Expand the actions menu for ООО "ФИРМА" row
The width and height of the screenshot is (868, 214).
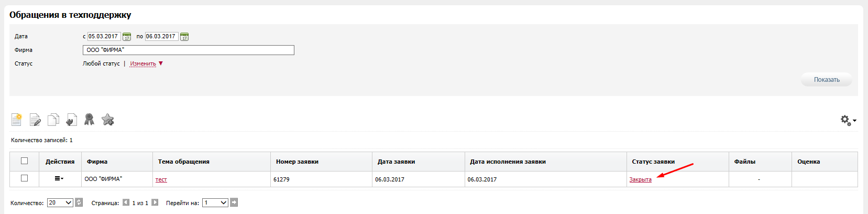click(x=59, y=179)
